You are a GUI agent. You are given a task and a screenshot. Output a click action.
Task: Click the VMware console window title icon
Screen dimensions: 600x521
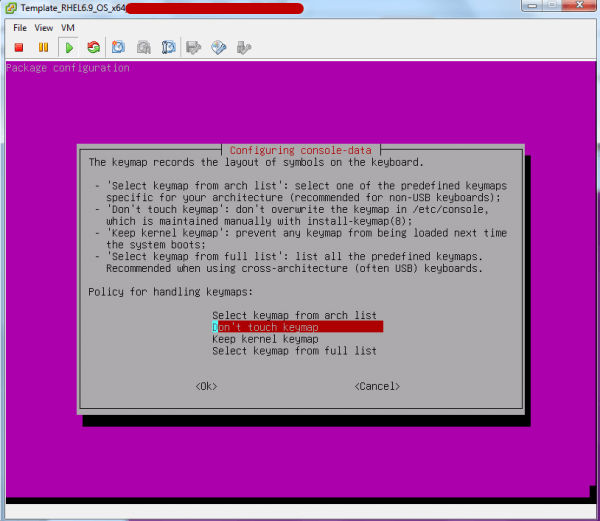point(11,8)
